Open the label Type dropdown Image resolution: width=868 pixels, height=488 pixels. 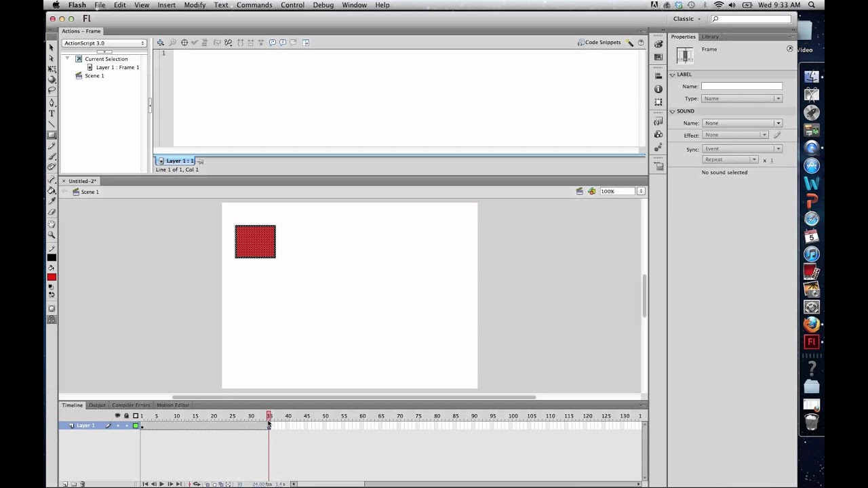point(742,98)
